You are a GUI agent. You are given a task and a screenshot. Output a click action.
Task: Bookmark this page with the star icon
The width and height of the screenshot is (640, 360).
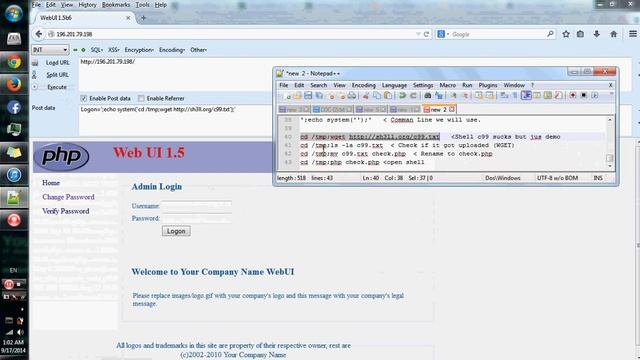[x=566, y=34]
